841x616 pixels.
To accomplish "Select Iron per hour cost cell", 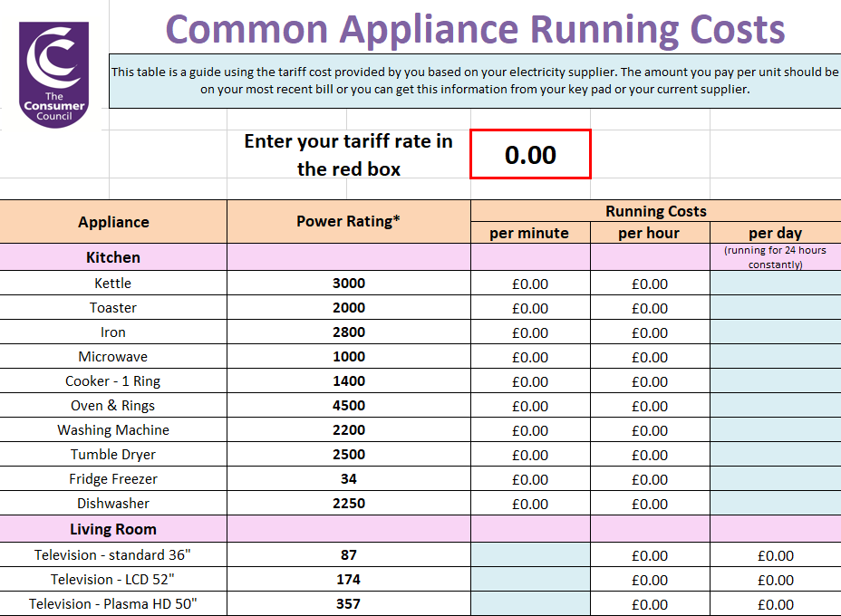I will coord(650,333).
